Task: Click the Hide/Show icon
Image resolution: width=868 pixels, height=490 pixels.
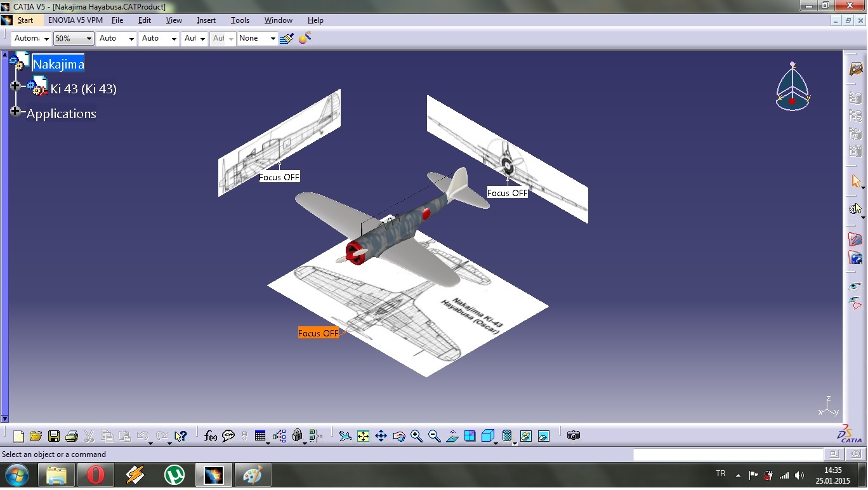Action: 525,436
